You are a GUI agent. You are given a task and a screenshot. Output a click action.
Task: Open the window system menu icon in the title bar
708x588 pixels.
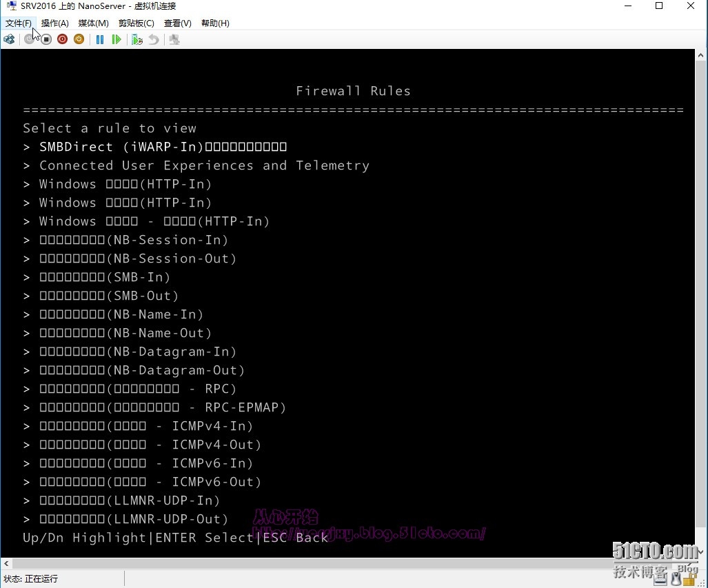point(11,6)
